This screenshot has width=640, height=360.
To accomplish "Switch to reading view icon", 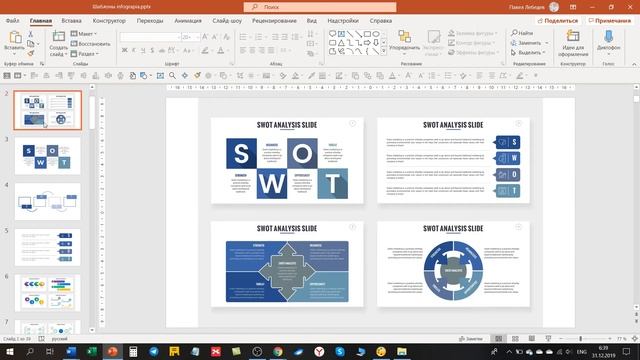I will pos(532,339).
